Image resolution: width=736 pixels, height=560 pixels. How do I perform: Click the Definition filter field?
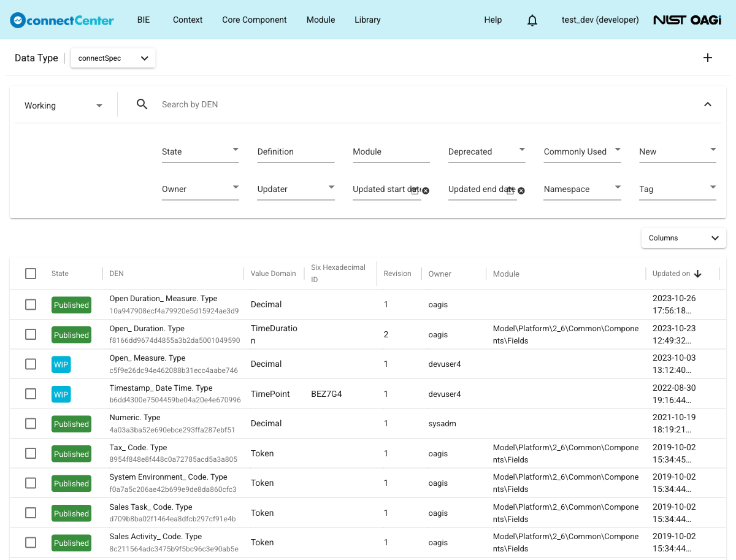coord(296,152)
